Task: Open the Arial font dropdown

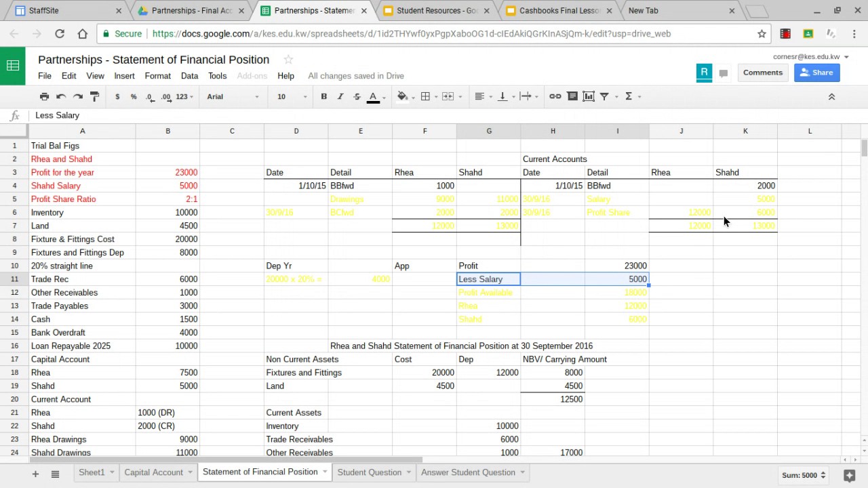Action: (x=233, y=97)
